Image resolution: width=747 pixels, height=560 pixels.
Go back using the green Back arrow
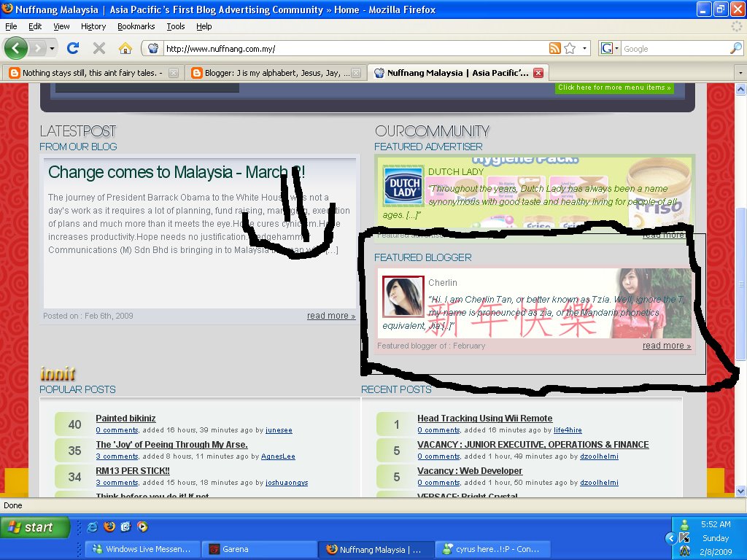point(16,48)
